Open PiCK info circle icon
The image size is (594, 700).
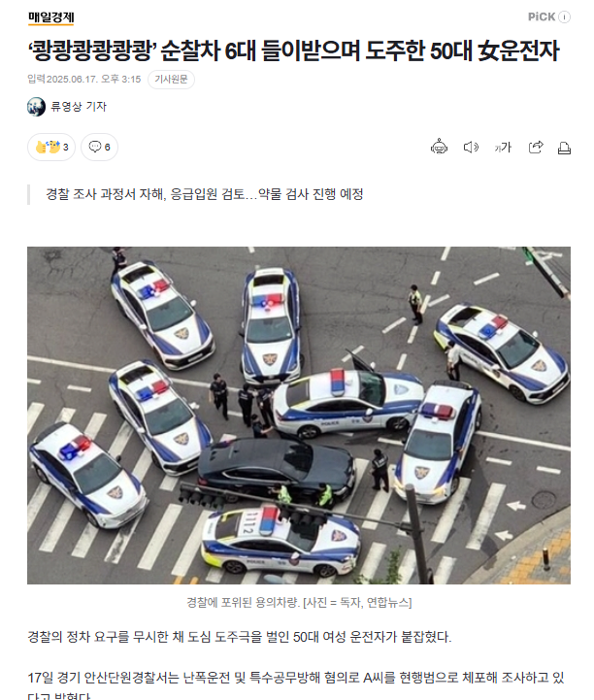click(565, 17)
